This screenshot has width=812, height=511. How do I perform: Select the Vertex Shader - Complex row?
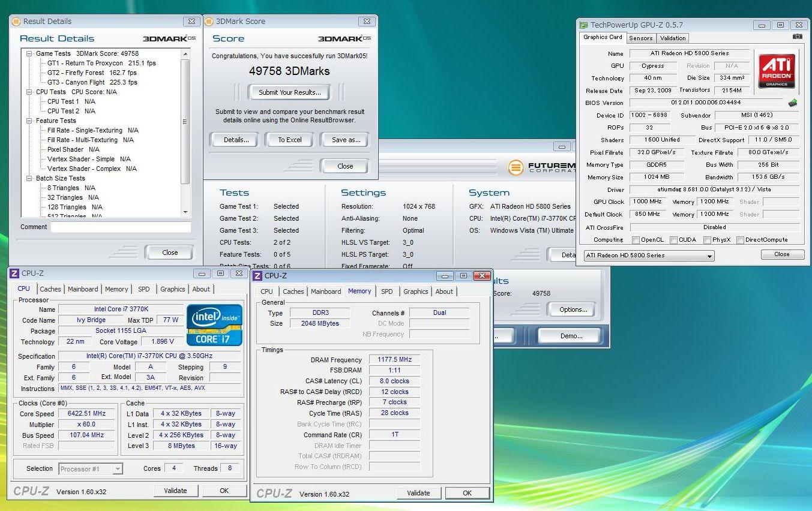pyautogui.click(x=92, y=169)
